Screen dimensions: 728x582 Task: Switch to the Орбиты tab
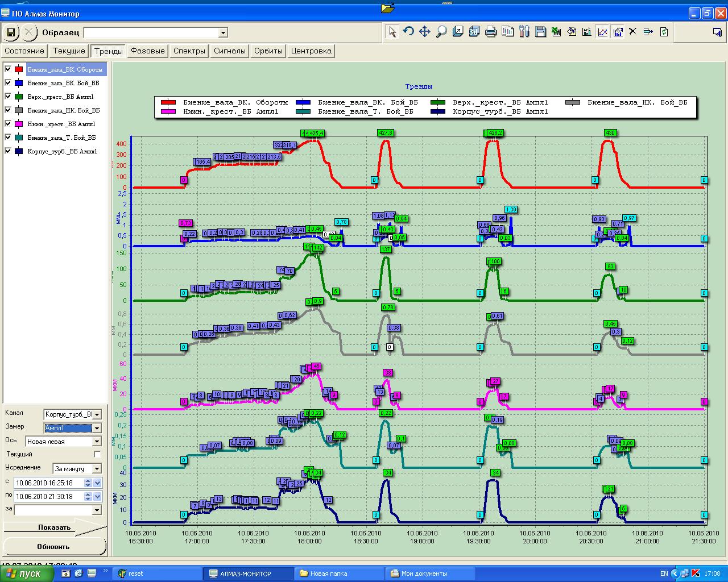(x=268, y=51)
